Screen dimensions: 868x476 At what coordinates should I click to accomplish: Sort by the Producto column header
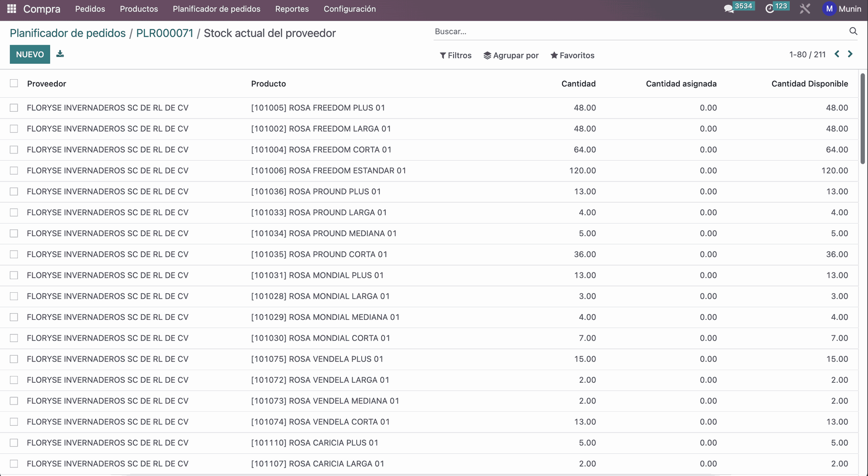click(x=269, y=84)
